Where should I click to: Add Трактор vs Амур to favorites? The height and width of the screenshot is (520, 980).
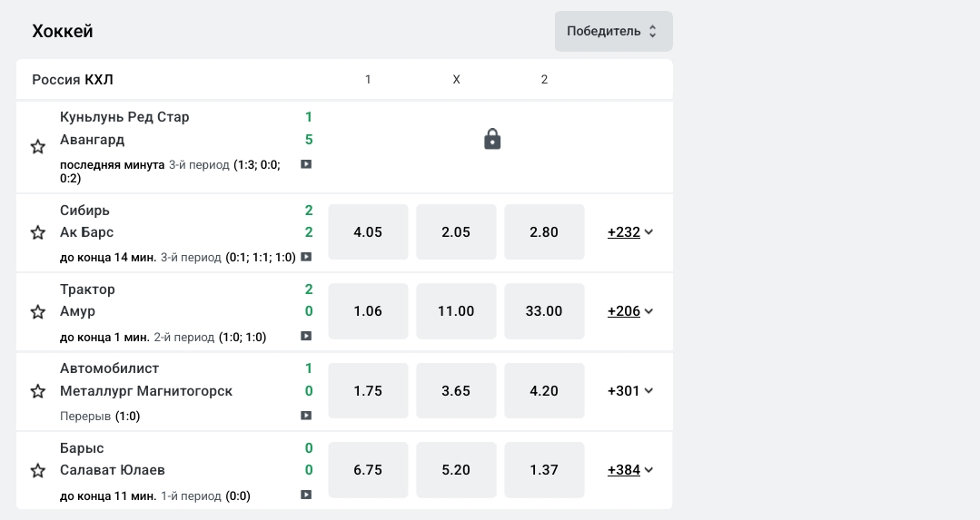[38, 312]
